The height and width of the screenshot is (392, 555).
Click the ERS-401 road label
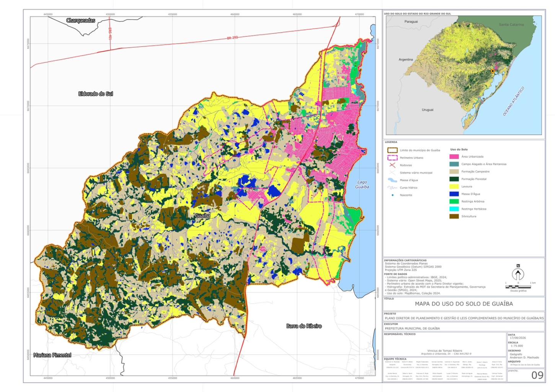point(110,34)
